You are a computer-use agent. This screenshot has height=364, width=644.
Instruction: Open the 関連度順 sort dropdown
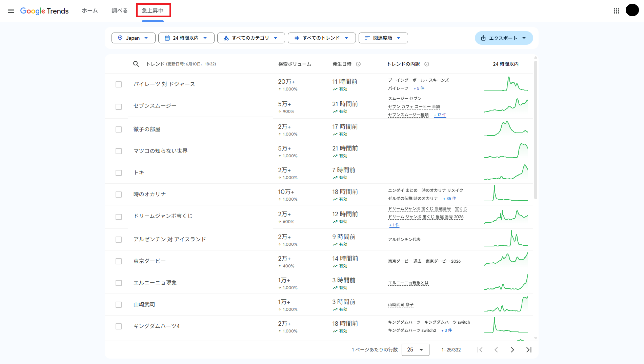click(383, 38)
